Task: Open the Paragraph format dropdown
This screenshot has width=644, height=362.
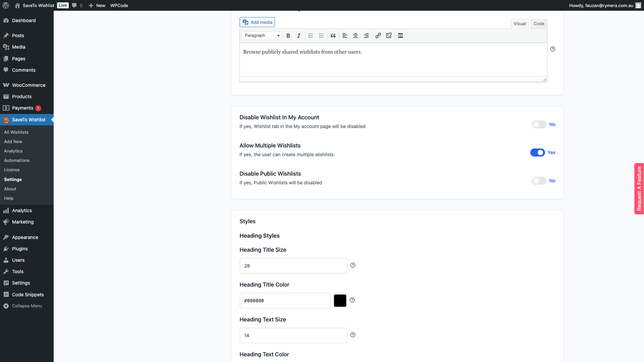Action: coord(262,36)
